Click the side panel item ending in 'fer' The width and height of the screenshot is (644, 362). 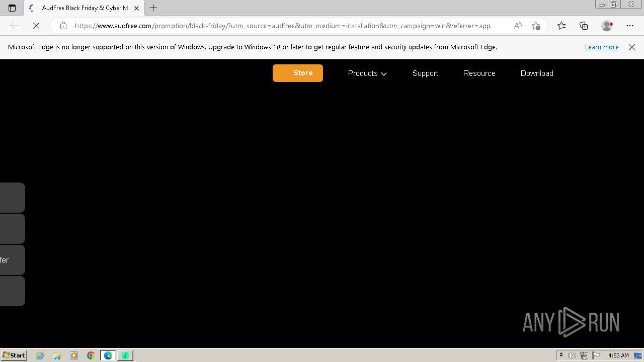[x=12, y=260]
